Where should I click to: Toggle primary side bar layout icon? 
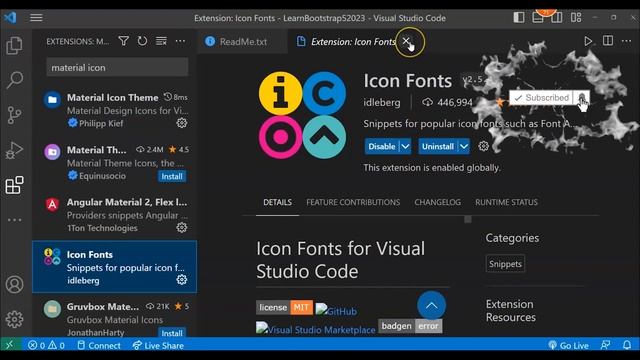(519, 18)
